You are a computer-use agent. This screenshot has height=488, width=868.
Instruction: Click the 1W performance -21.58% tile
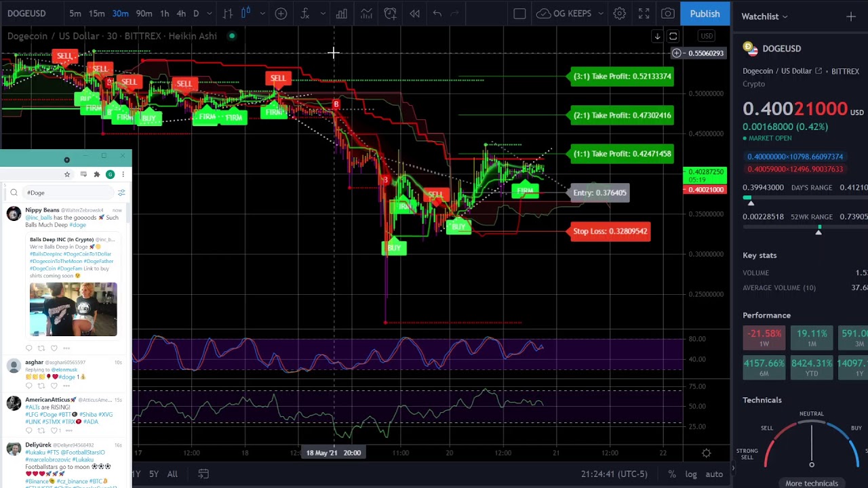click(764, 338)
